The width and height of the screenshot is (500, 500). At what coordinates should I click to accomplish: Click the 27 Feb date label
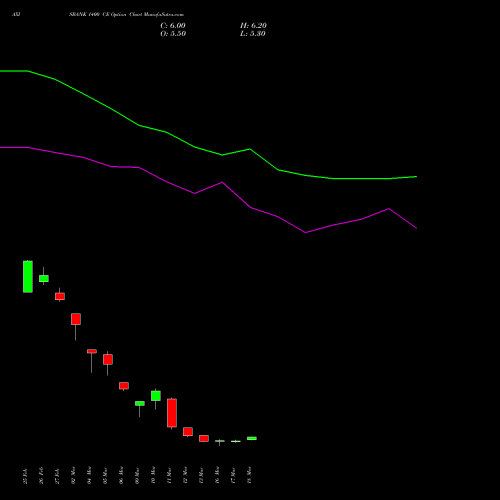(x=58, y=476)
